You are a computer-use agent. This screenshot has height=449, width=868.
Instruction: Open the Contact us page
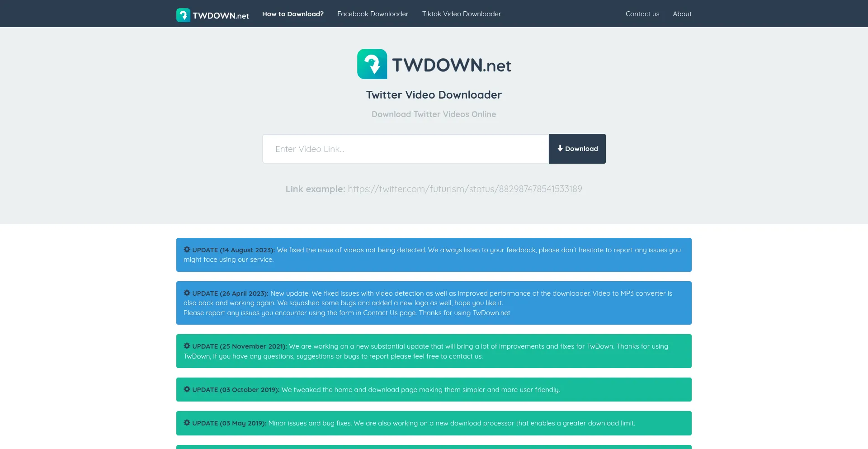[x=642, y=14]
